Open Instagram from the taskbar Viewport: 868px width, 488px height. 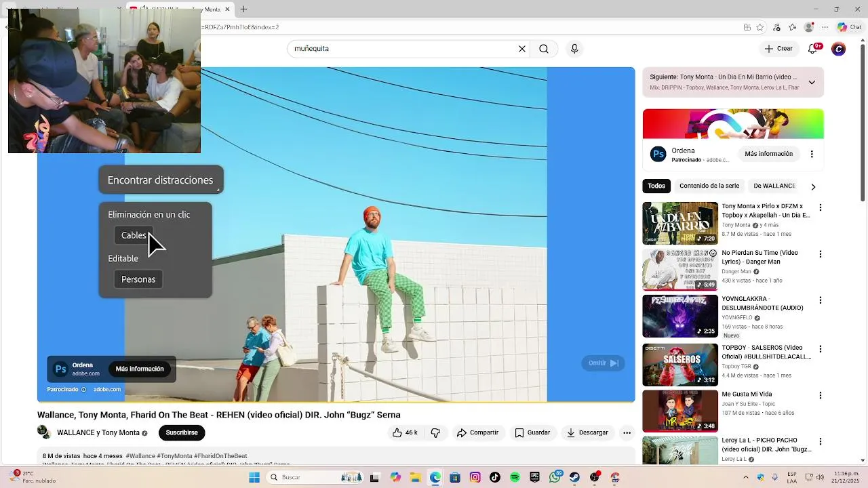coord(475,477)
